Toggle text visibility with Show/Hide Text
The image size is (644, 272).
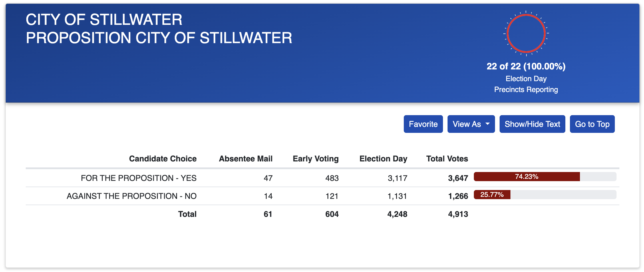[x=532, y=124]
